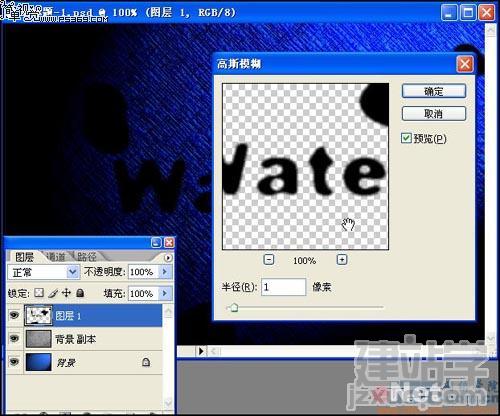Viewport: 500px width, 416px height.
Task: Click the zoom in plus icon in preview
Action: (x=342, y=259)
